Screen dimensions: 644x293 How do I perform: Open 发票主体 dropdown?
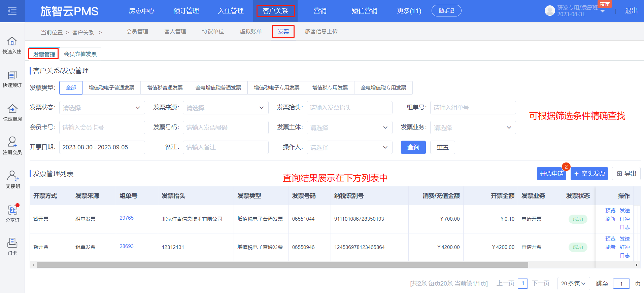pos(349,127)
